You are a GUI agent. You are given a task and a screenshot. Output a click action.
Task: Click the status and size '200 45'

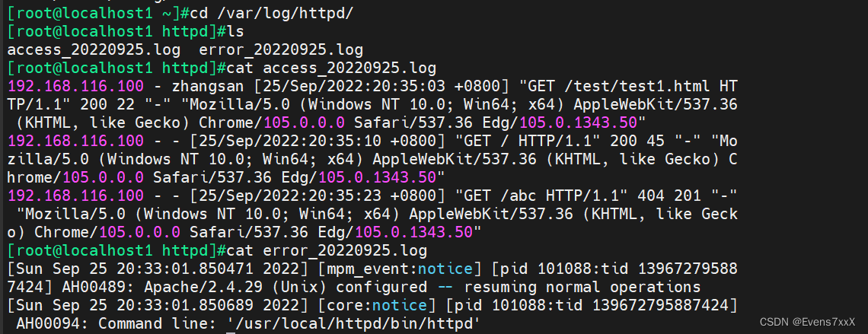coord(637,141)
